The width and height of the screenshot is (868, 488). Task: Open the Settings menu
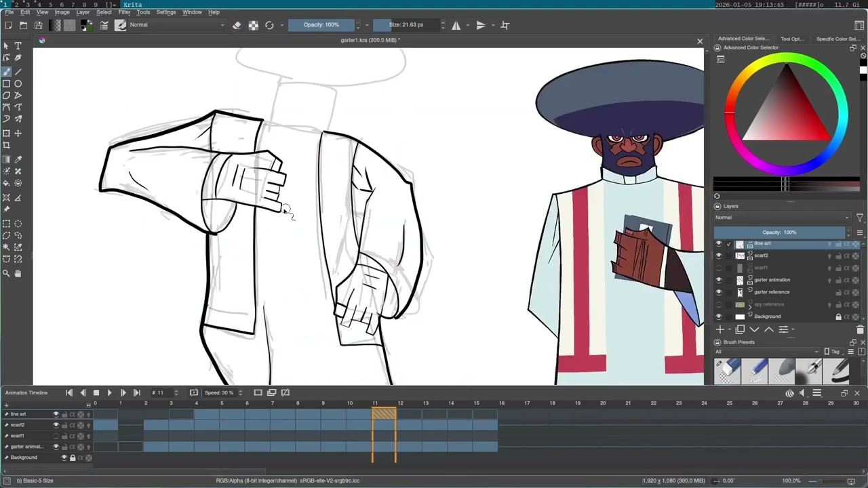166,12
